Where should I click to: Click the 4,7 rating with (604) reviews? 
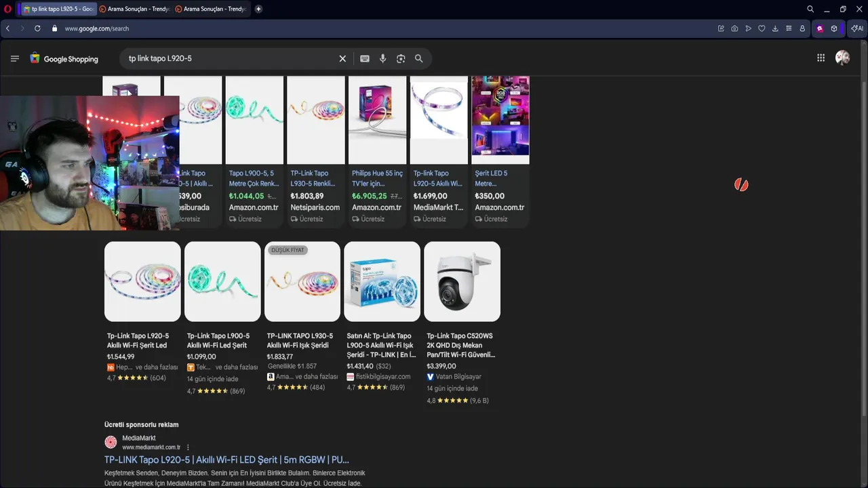pyautogui.click(x=136, y=378)
